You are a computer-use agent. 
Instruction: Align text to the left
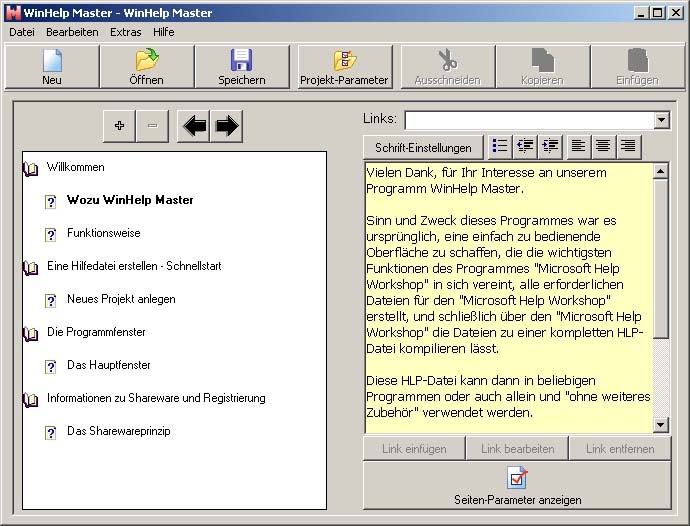point(578,147)
